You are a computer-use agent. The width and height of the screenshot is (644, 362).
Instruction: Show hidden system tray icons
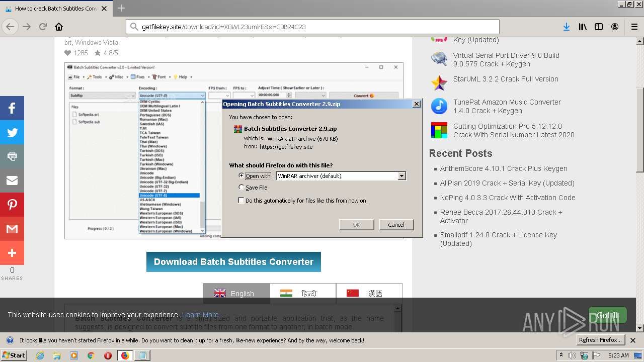tap(561, 355)
